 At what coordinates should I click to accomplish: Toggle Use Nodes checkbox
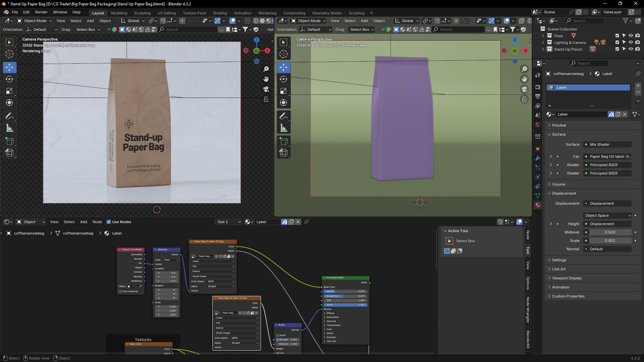point(109,222)
